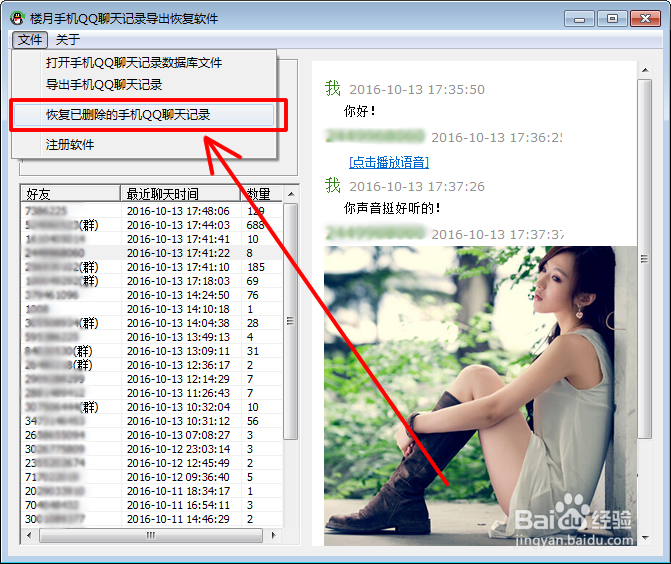Click chat pane scroll down arrow
Screen dimensions: 671x564
pos(645,537)
